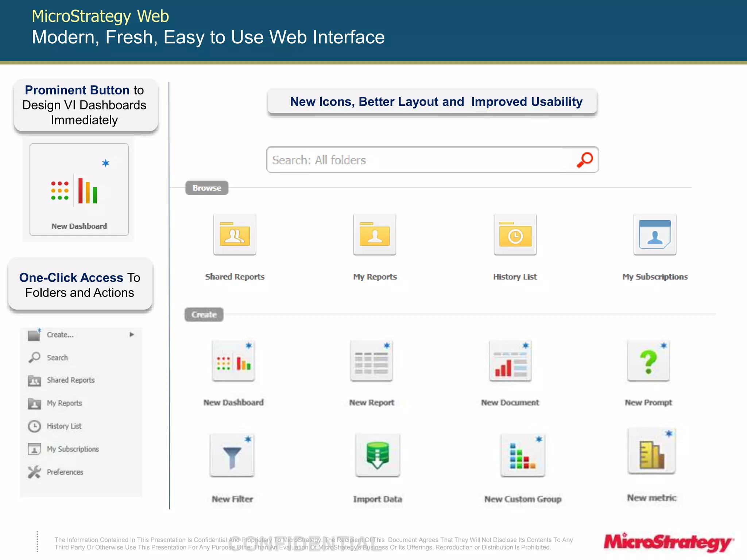This screenshot has width=747, height=560.
Task: Click the My Reports sidebar folder icon
Action: pyautogui.click(x=35, y=404)
